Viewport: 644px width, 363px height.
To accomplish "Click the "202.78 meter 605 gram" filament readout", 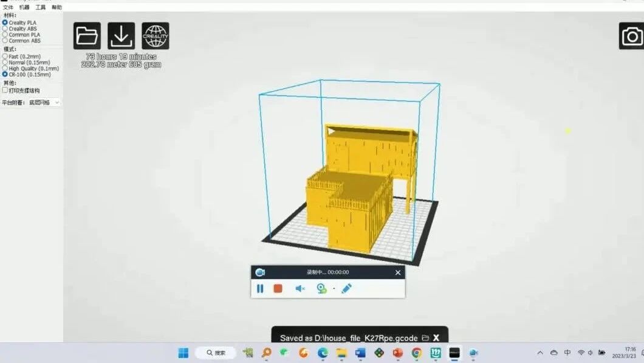I will pos(121,64).
